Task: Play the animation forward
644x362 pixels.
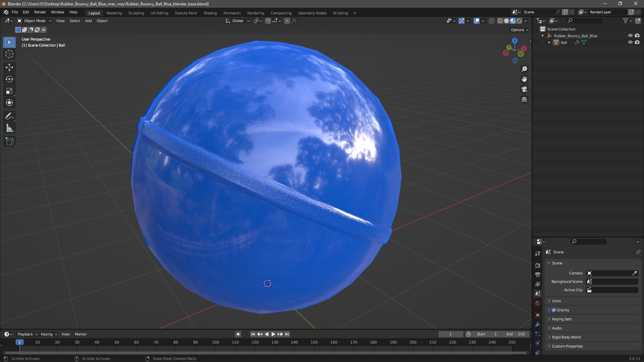Action: (x=273, y=334)
